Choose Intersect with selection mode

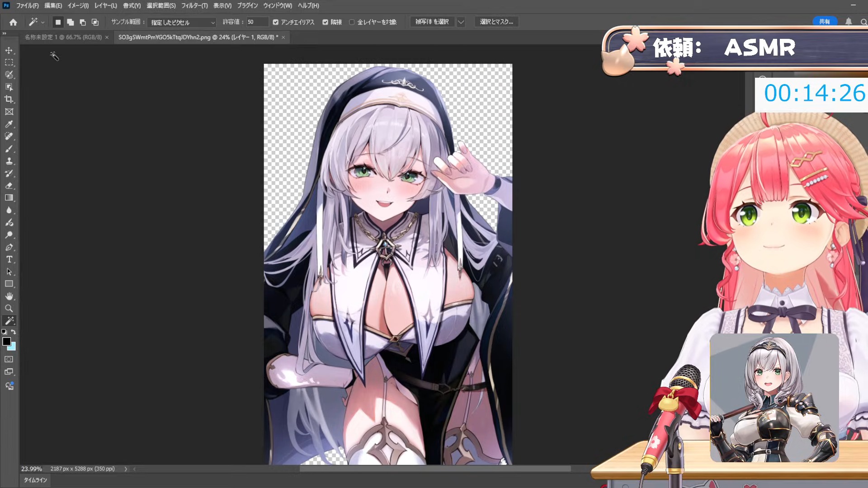pos(95,22)
